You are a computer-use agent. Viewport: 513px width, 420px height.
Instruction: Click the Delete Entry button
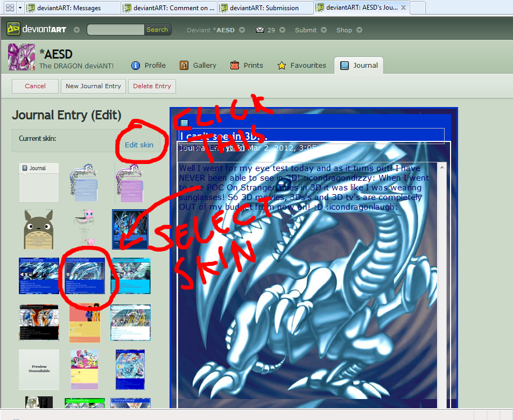(152, 86)
